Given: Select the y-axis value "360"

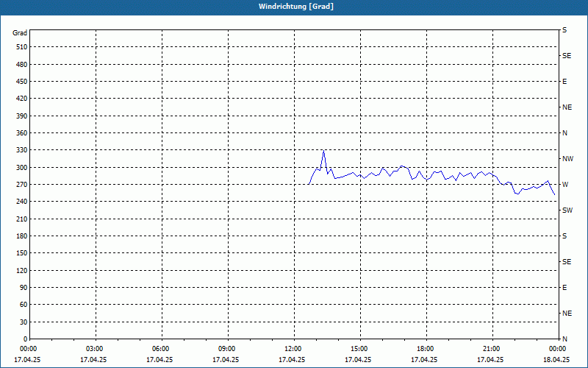Looking at the screenshot, I should pos(22,133).
